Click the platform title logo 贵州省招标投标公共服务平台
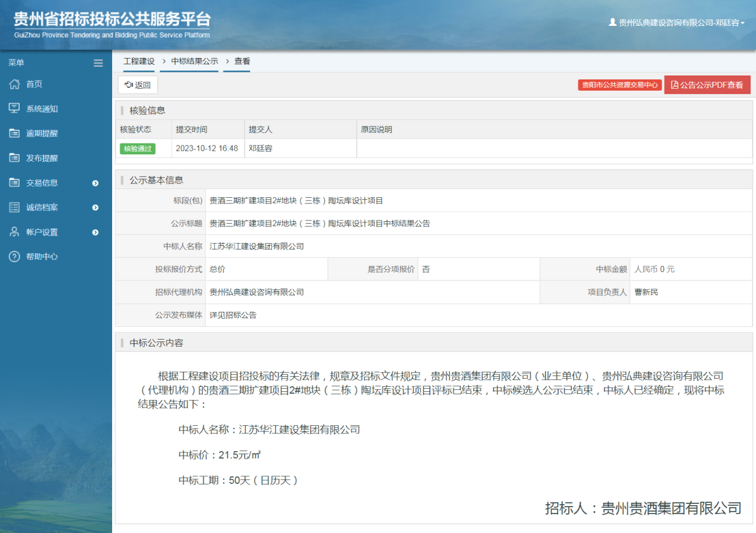The width and height of the screenshot is (756, 533). pyautogui.click(x=112, y=24)
